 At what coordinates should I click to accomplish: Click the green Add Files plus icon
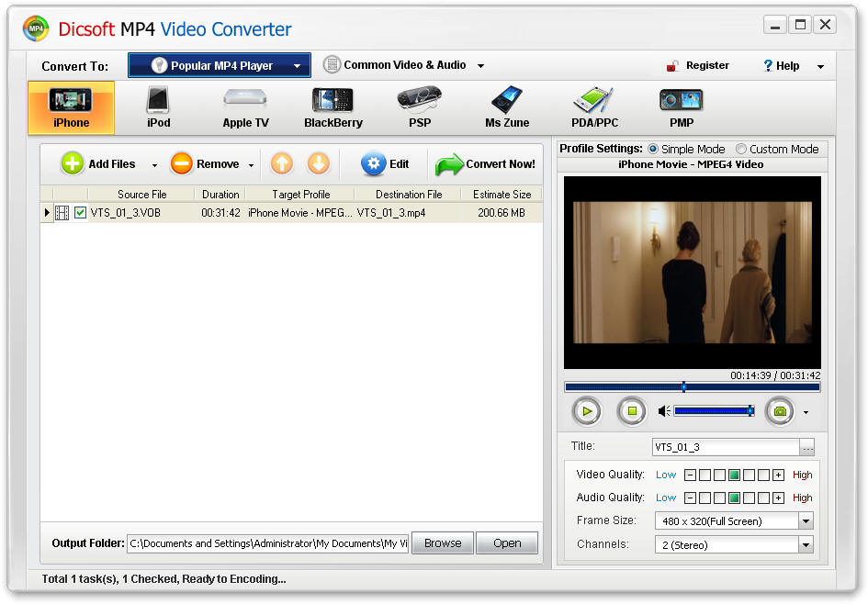click(x=72, y=163)
